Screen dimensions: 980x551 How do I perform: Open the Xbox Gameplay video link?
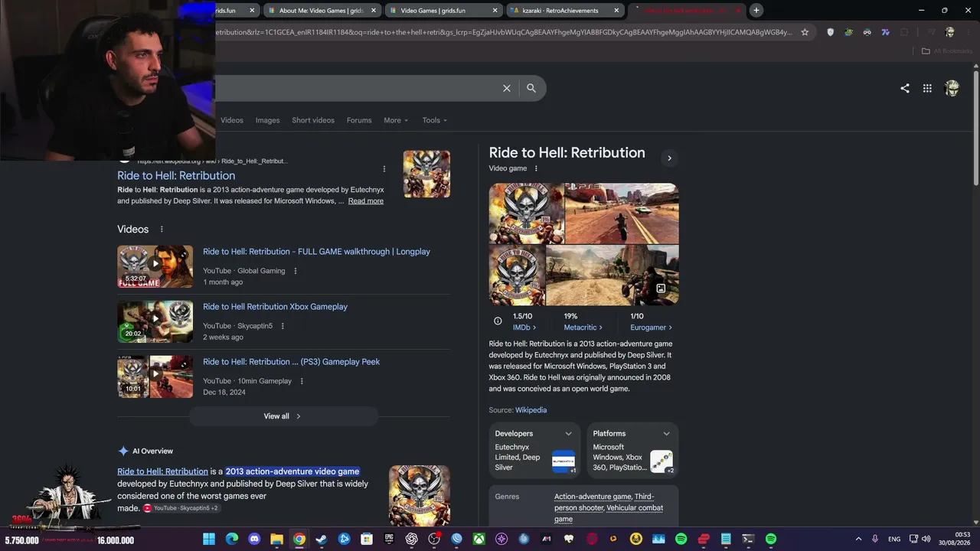(x=275, y=307)
